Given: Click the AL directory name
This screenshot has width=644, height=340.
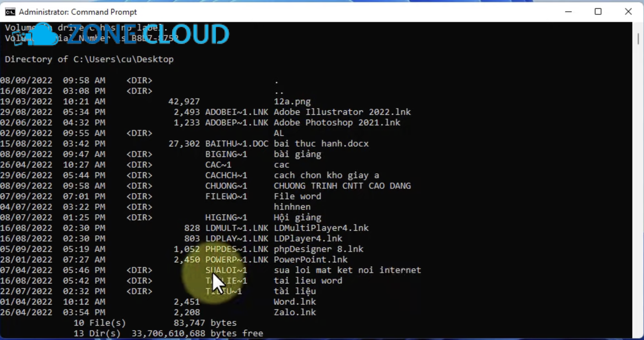Looking at the screenshot, I should (x=279, y=133).
